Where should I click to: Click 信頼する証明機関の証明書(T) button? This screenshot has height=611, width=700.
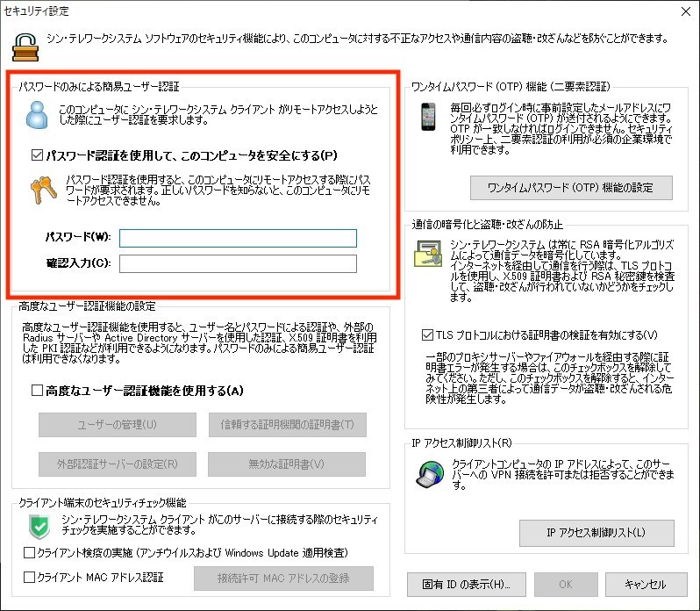[288, 425]
